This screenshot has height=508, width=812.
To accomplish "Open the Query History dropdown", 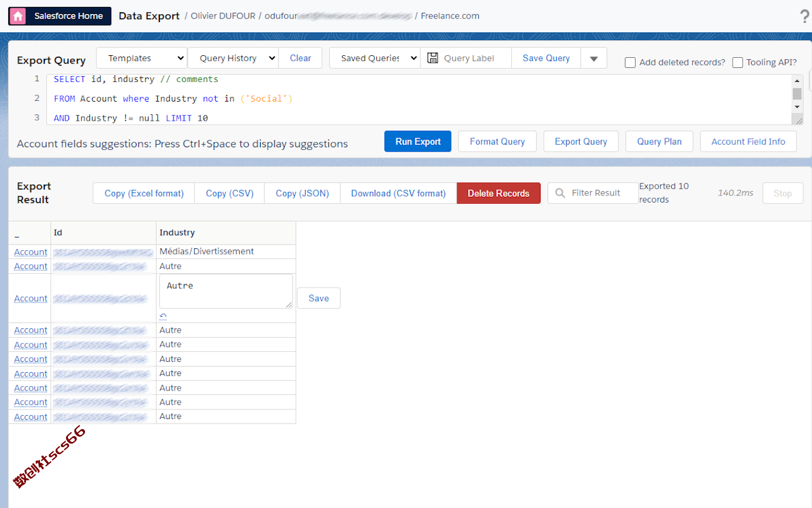I will pyautogui.click(x=233, y=58).
